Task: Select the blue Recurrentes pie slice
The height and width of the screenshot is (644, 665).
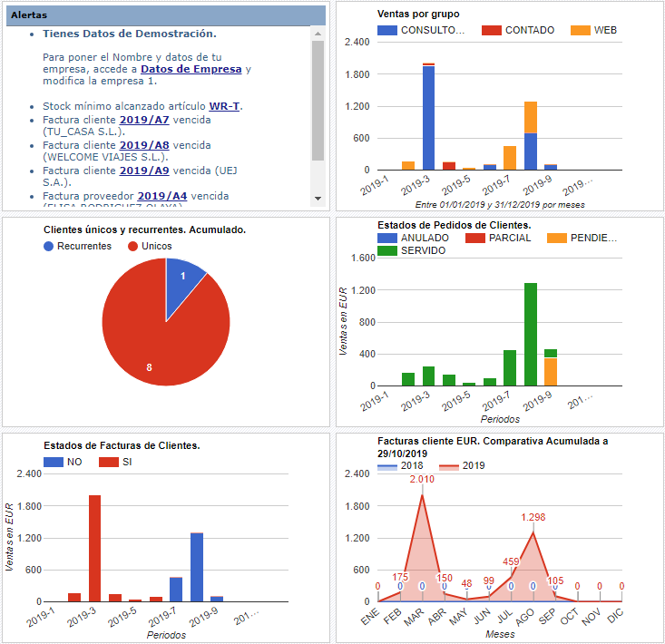Action: tap(184, 281)
